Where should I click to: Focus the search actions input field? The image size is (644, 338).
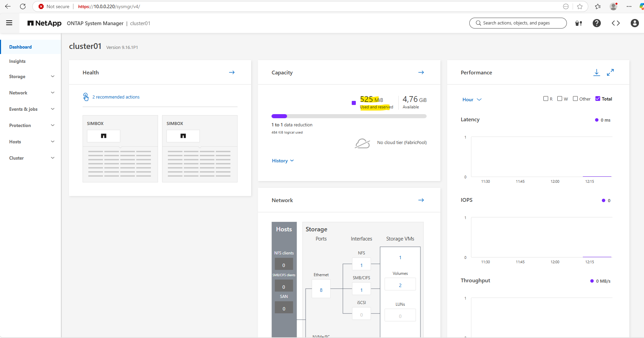coord(518,23)
